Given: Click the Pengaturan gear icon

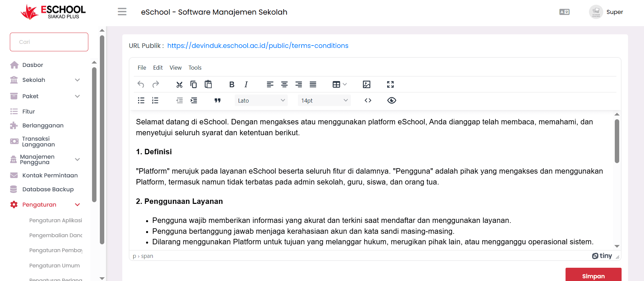Looking at the screenshot, I should (14, 205).
